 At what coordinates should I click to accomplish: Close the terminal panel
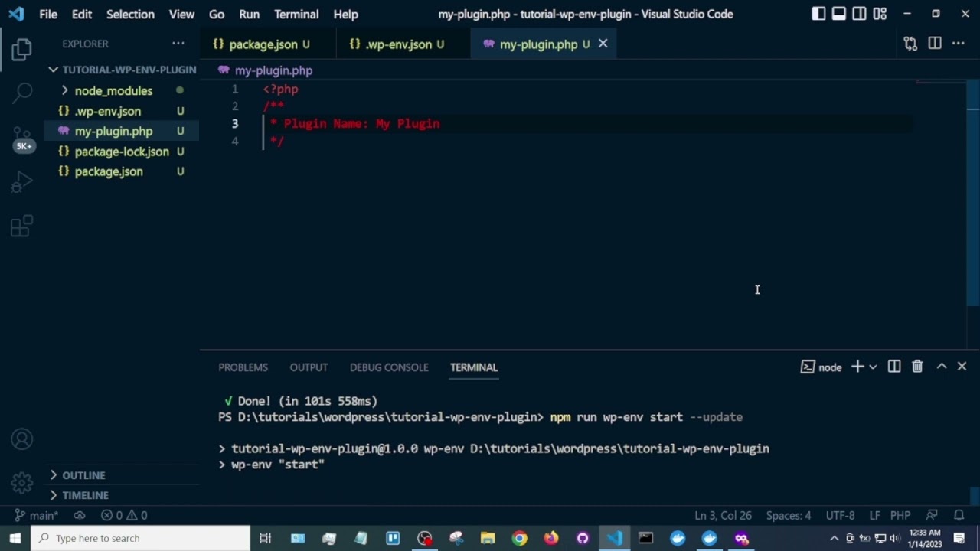(962, 367)
